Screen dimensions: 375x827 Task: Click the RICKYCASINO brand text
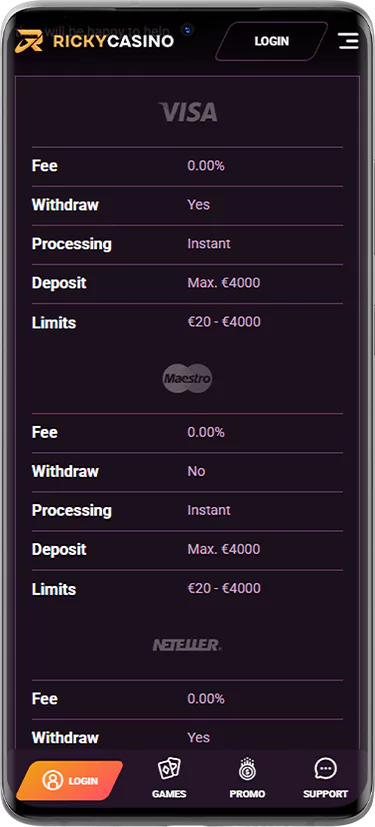click(x=113, y=41)
